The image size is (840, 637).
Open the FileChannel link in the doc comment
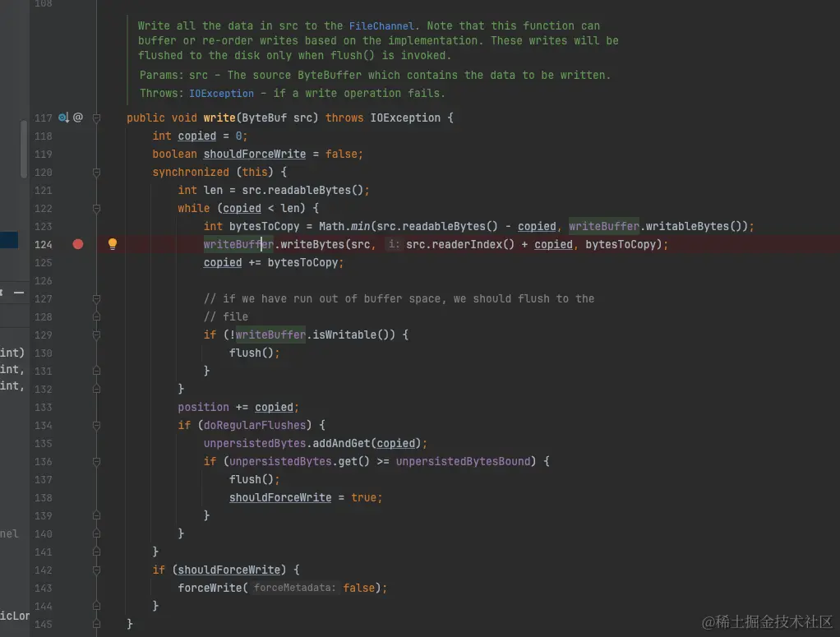click(x=381, y=25)
